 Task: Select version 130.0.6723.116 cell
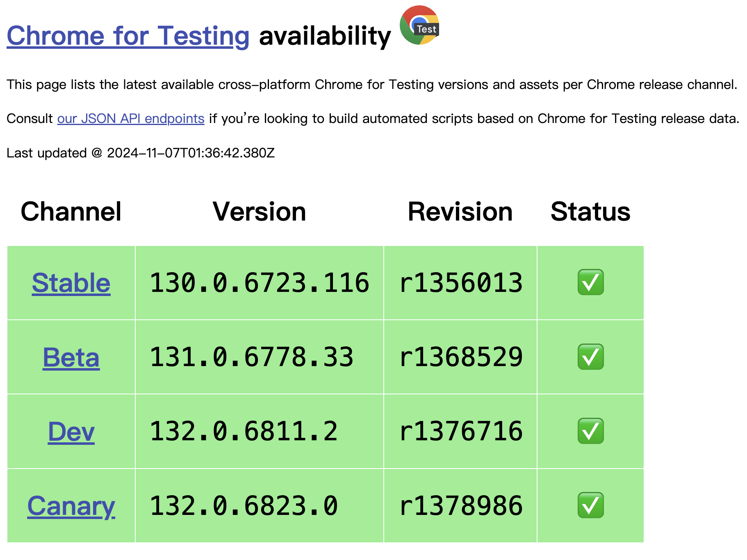[x=260, y=283]
